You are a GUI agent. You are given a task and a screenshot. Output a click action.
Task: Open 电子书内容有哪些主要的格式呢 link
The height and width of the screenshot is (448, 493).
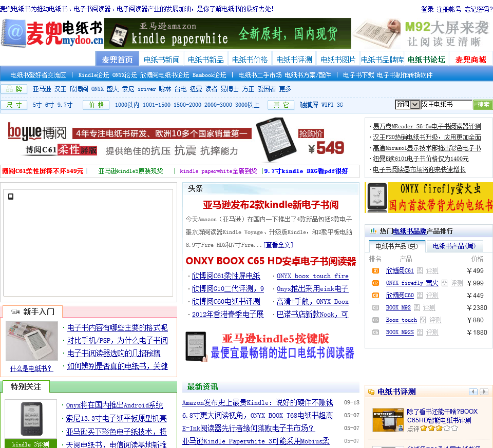[x=117, y=328]
